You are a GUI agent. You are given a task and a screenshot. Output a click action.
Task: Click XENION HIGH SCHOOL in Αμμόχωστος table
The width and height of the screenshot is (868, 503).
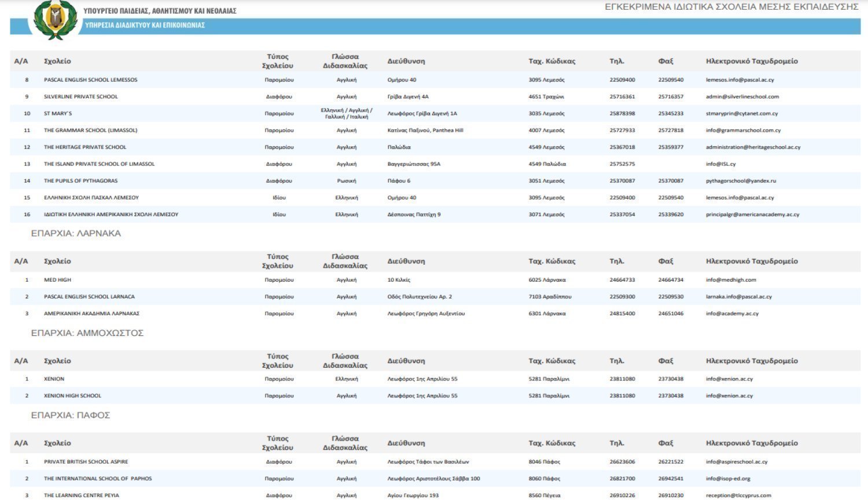click(73, 395)
